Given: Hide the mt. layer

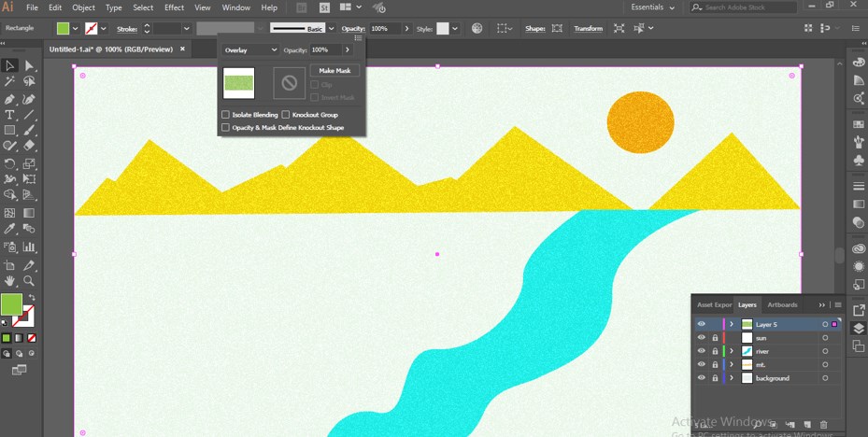Looking at the screenshot, I should pyautogui.click(x=702, y=364).
